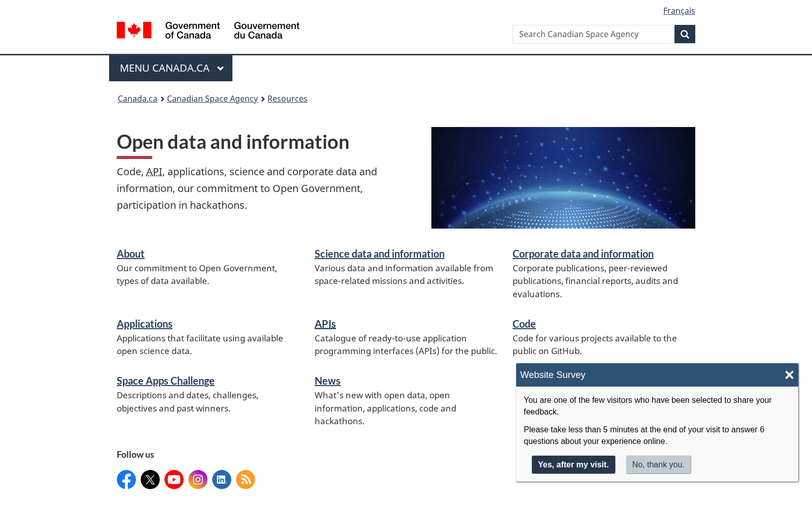Switch language to Français
Screen dimensions: 812x508
pos(679,11)
